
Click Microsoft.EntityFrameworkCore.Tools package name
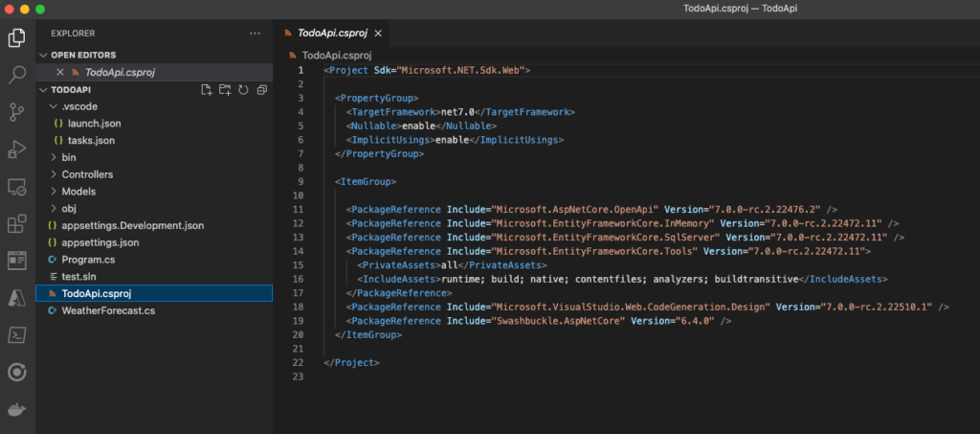[595, 251]
